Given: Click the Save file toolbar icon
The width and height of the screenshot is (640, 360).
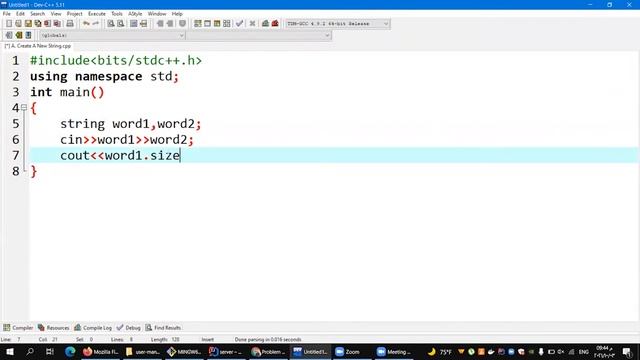Looking at the screenshot, I should pyautogui.click(x=28, y=24).
